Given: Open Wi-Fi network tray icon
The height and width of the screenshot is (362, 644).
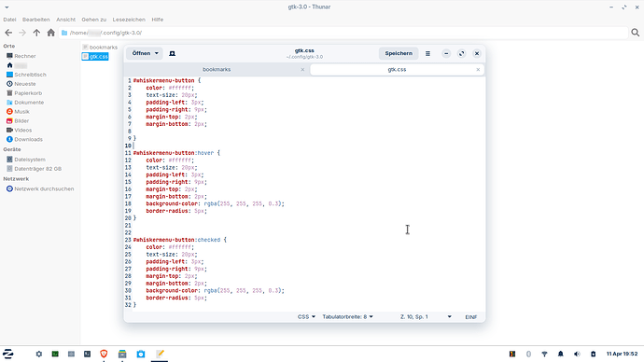Looking at the screenshot, I should pyautogui.click(x=545, y=354).
